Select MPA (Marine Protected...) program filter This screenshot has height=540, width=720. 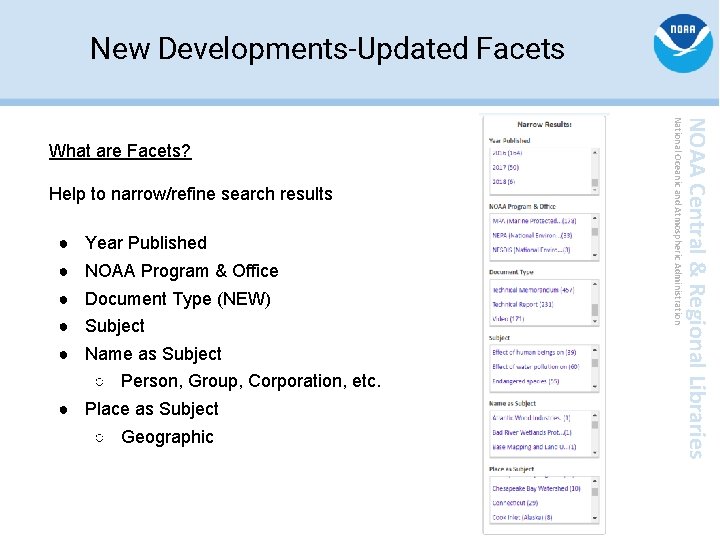click(x=534, y=221)
